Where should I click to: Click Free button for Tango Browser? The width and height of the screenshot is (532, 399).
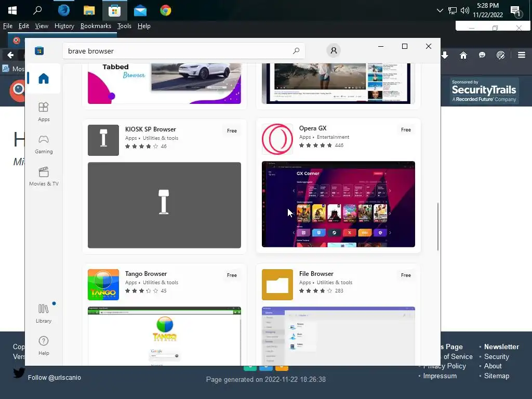(232, 275)
